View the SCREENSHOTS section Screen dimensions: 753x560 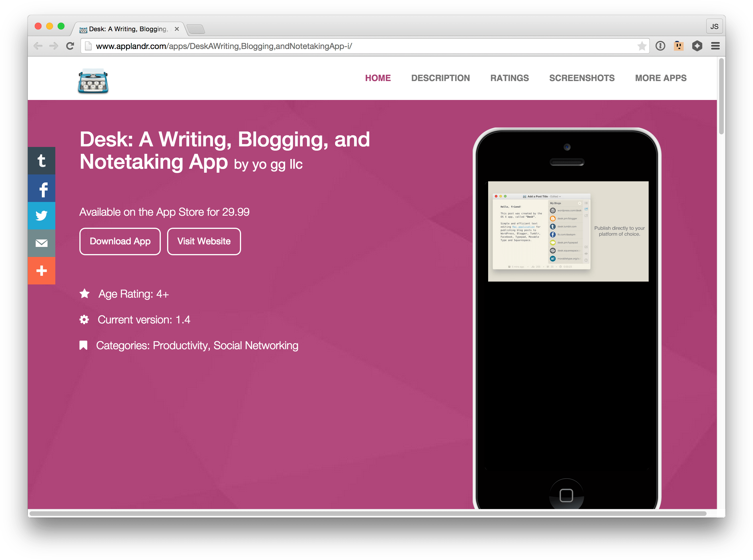pyautogui.click(x=582, y=78)
